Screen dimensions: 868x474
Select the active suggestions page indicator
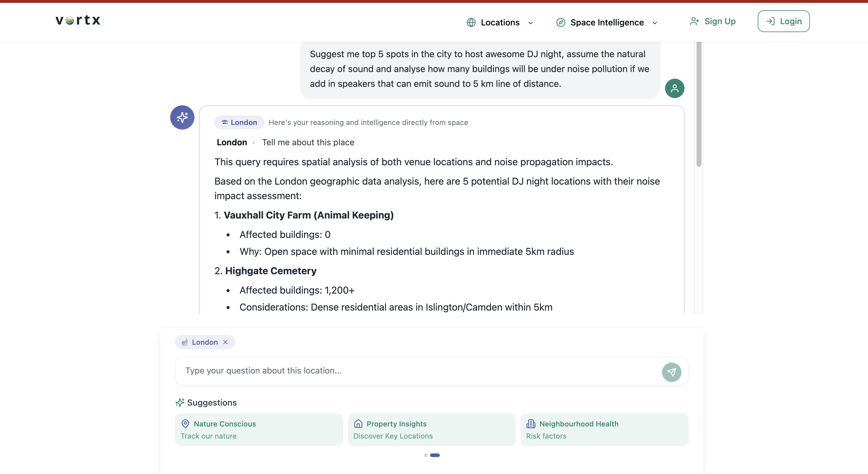click(435, 455)
